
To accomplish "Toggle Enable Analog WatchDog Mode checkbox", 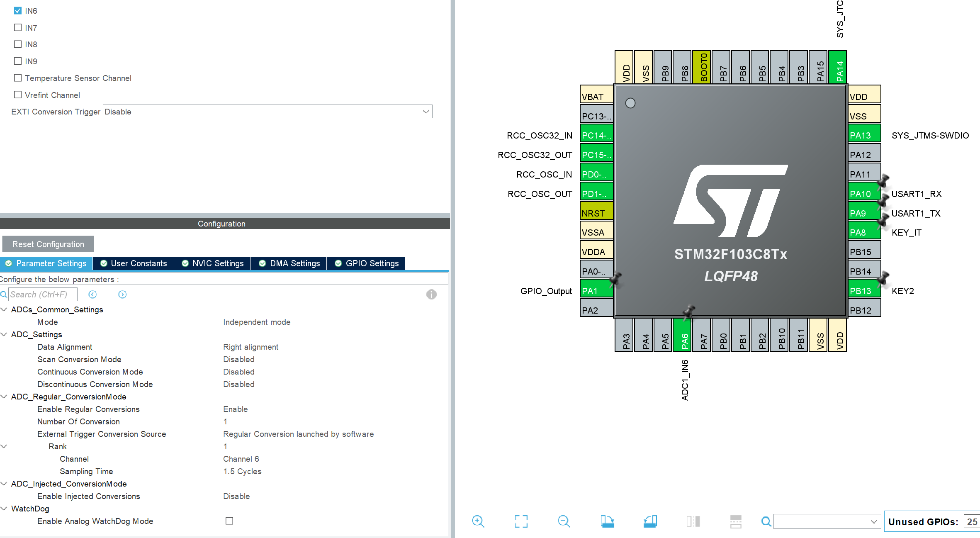I will 229,521.
